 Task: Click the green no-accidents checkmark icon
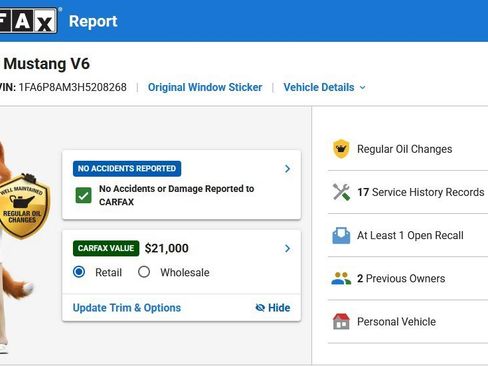[83, 195]
